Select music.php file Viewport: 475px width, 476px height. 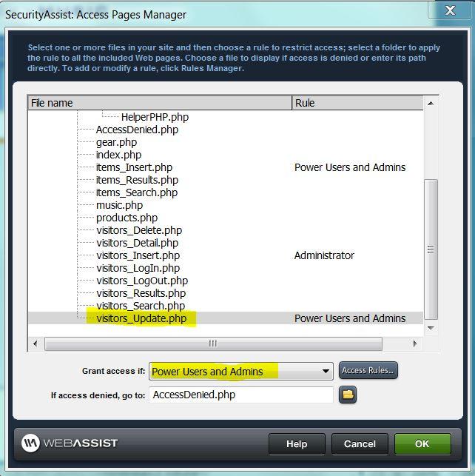pyautogui.click(x=119, y=205)
